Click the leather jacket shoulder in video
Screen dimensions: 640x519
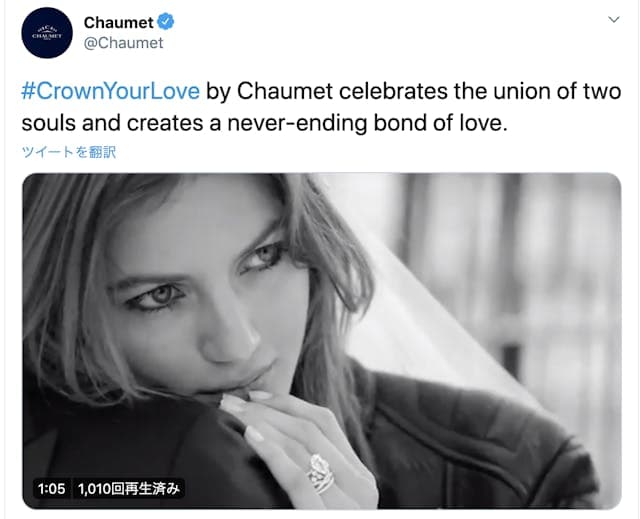470,430
